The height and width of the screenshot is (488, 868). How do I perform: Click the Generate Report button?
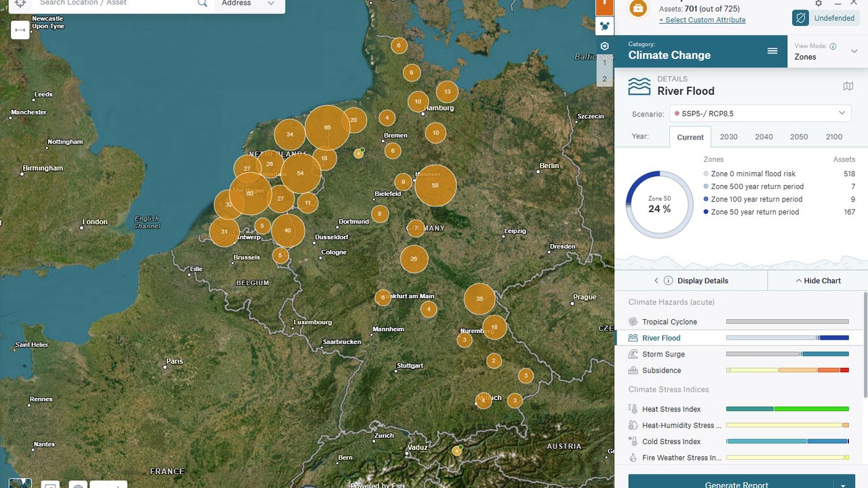[736, 484]
